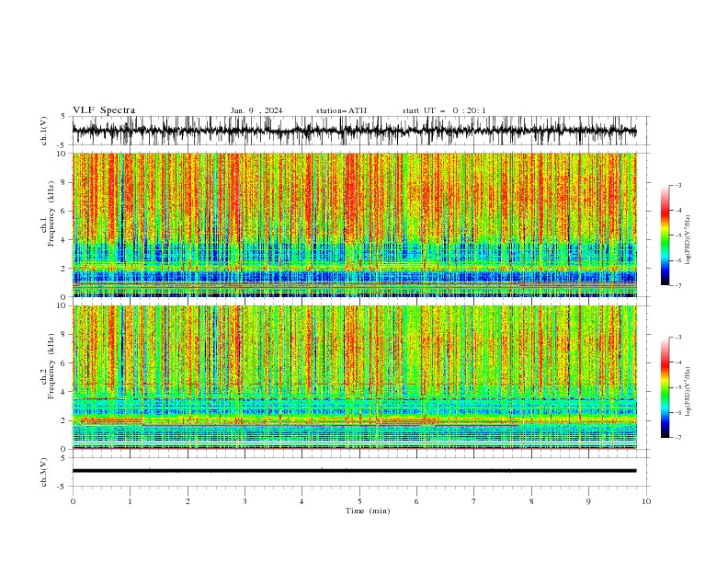Click the "Time (min)" axis title

368,511
